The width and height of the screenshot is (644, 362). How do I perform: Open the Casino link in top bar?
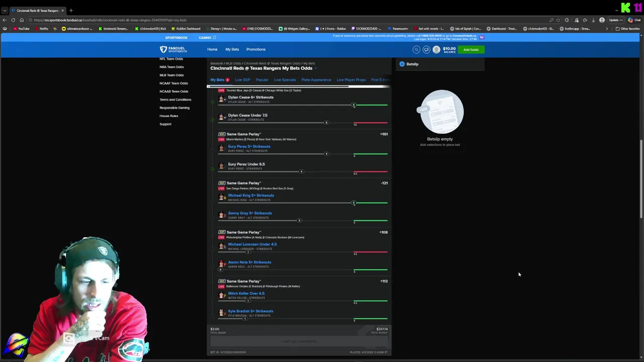207,38
